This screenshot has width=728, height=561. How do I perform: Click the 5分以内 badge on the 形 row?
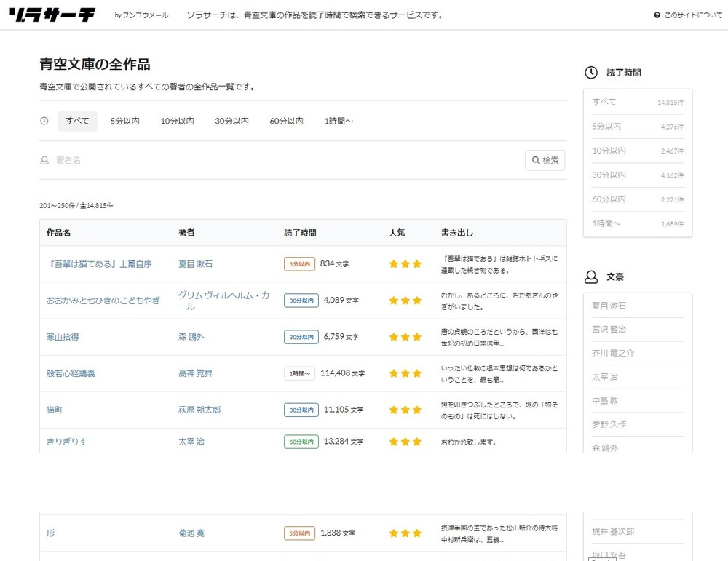(299, 533)
